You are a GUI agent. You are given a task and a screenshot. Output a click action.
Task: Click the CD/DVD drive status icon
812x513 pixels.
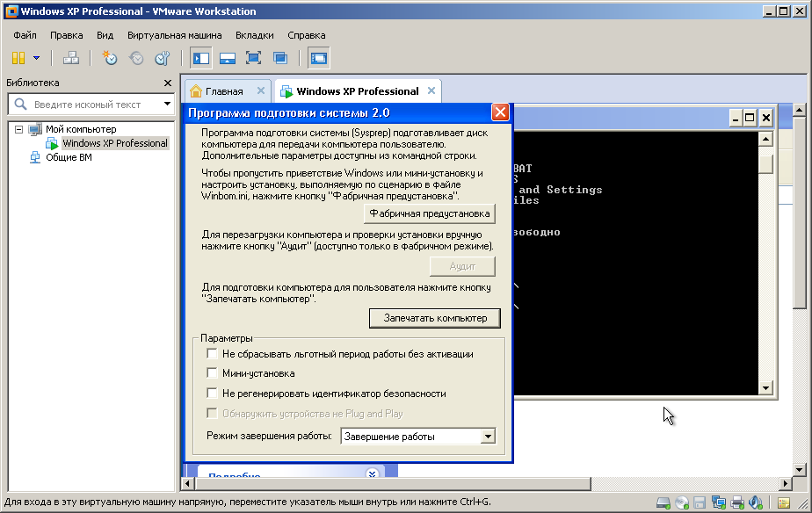click(x=682, y=502)
